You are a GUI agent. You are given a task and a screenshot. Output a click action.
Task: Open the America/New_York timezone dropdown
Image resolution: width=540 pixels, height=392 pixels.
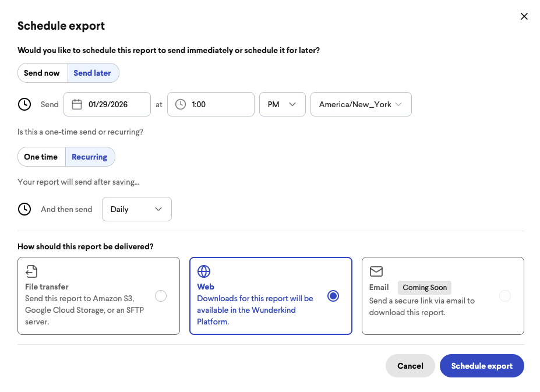361,104
